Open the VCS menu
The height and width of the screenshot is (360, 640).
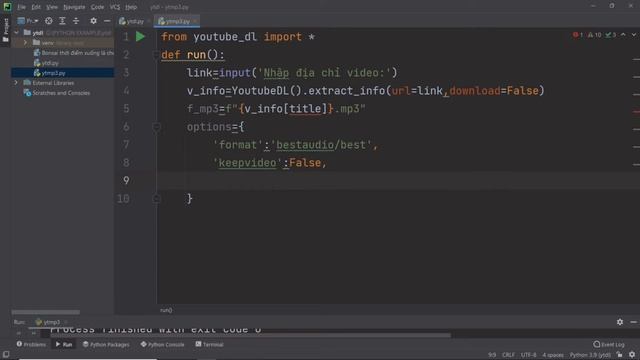click(x=115, y=7)
